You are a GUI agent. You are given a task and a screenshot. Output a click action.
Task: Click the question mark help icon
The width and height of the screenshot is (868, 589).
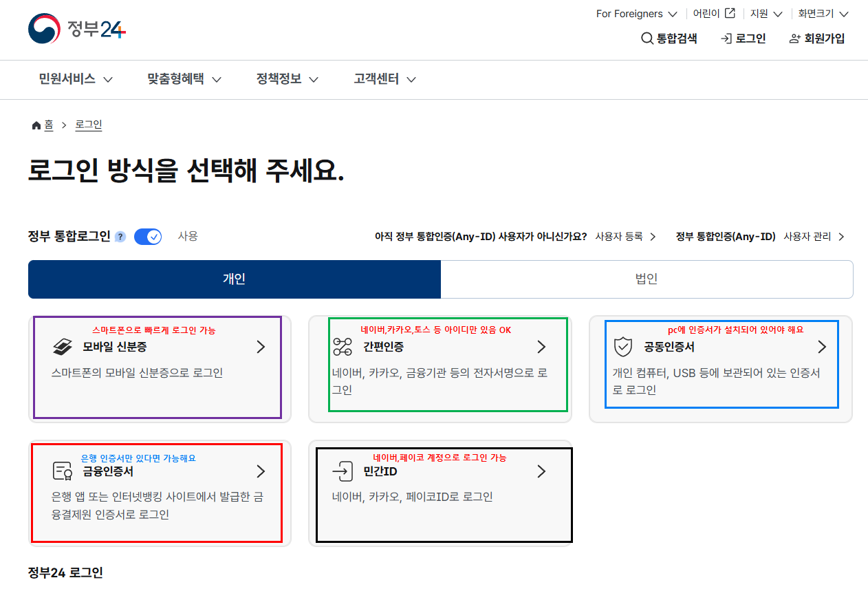pyautogui.click(x=120, y=237)
